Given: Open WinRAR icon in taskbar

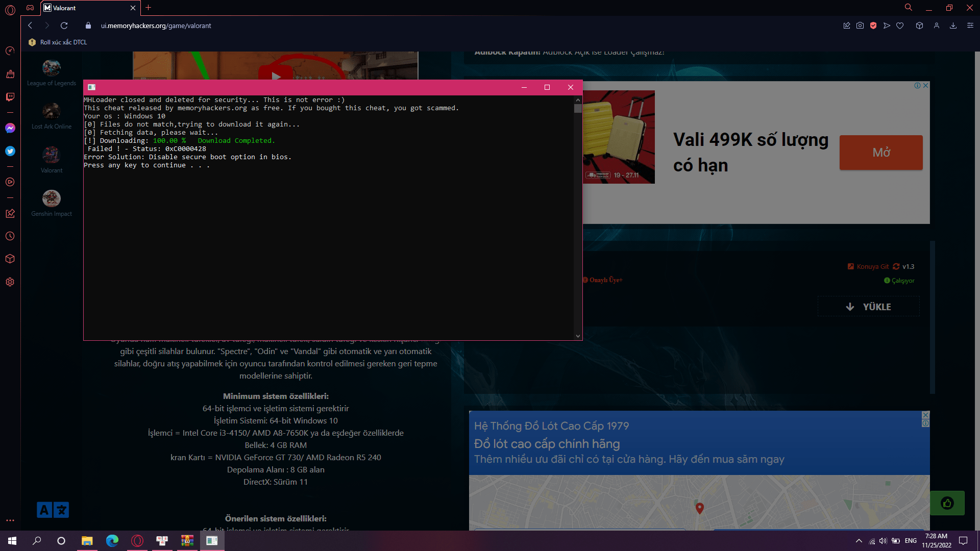Looking at the screenshot, I should tap(187, 541).
